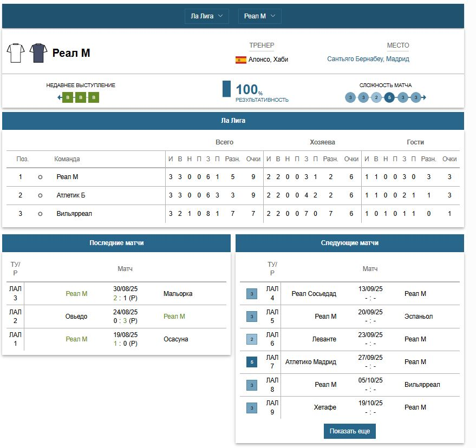This screenshot has width=476, height=448.
Task: Click the difficulty badge in the Хетафе row
Action: (252, 407)
